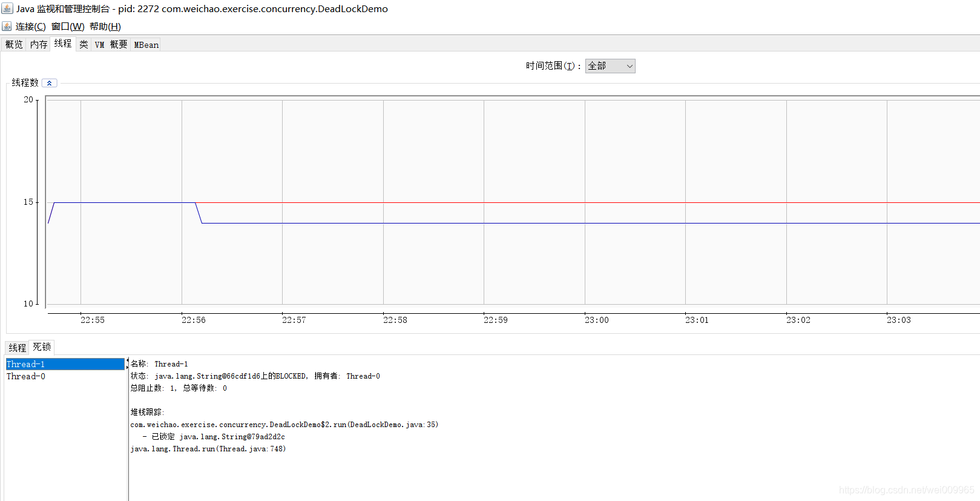Open the VM 概要 tab

coord(111,44)
